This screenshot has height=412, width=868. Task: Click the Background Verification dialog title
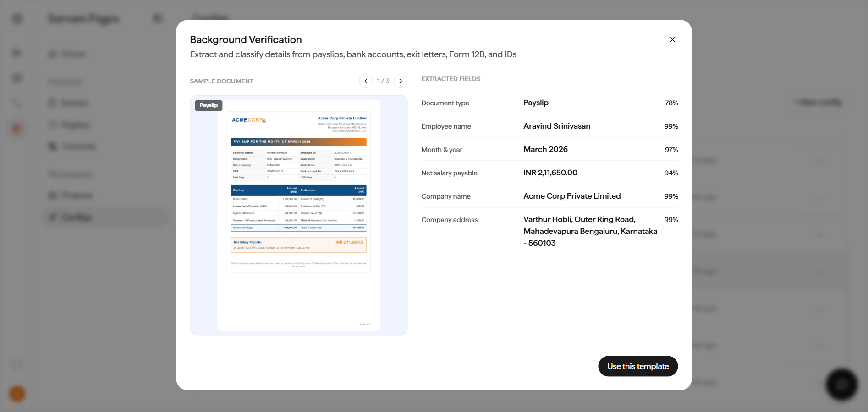pyautogui.click(x=246, y=40)
